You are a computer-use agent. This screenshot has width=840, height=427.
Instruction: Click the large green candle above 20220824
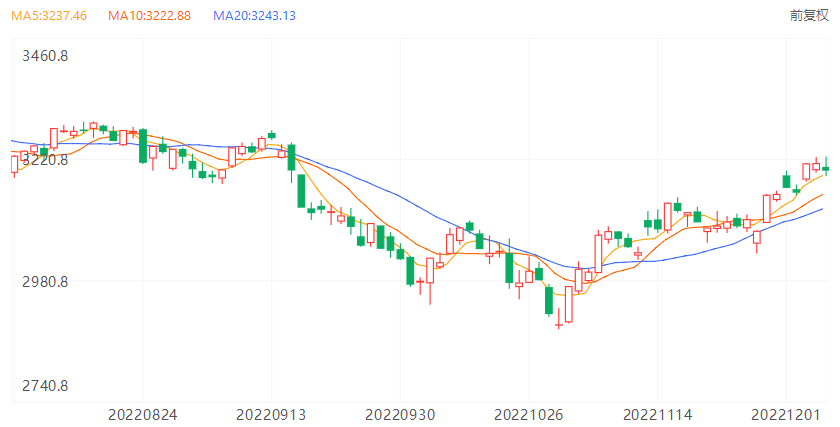143,146
